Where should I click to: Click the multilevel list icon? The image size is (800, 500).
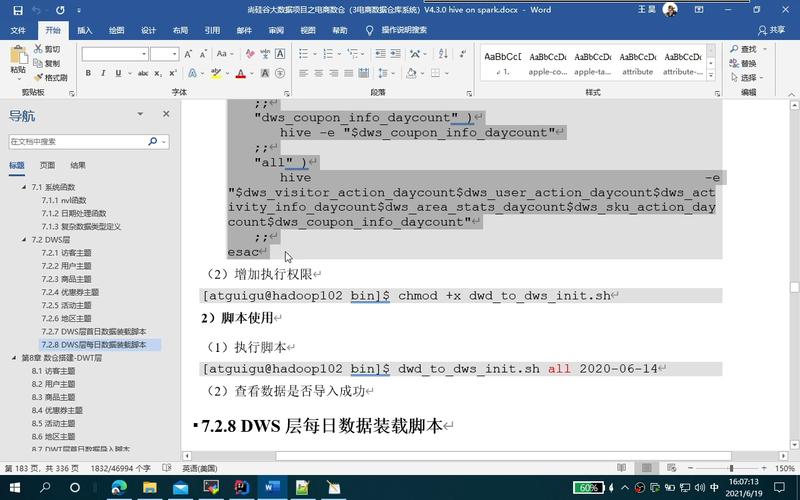pos(352,54)
